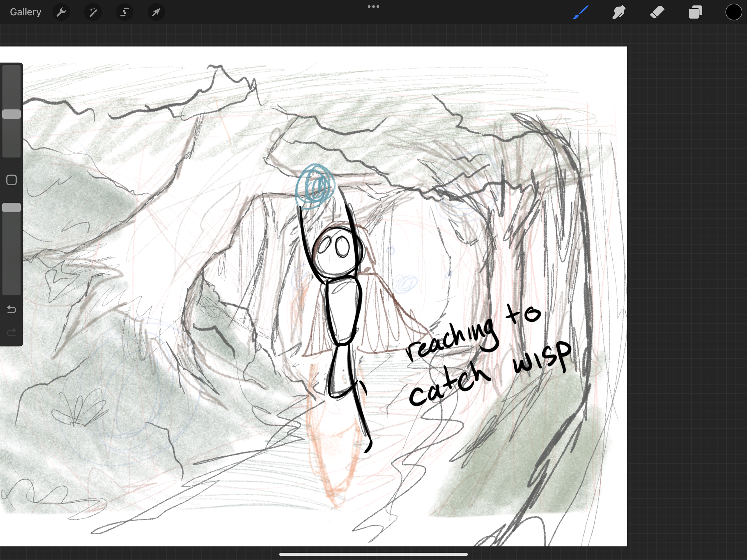Tap the square Modify button in sidebar
This screenshot has height=560, width=747.
click(11, 180)
